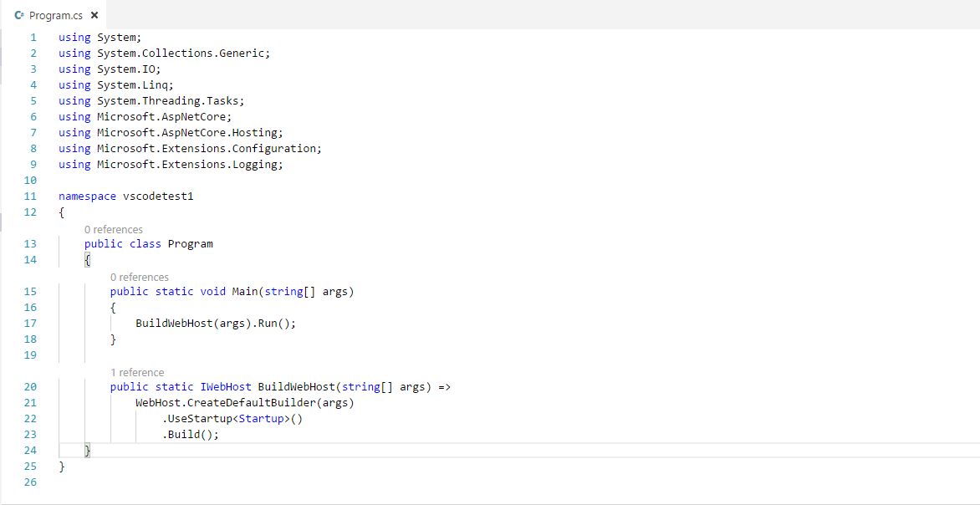This screenshot has height=505, width=980.
Task: Click line number 1 in the gutter
Action: [x=33, y=38]
